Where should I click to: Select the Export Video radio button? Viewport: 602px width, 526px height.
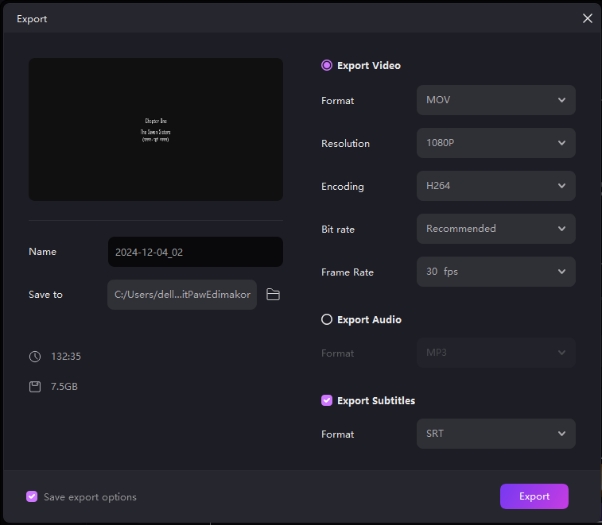(x=327, y=66)
